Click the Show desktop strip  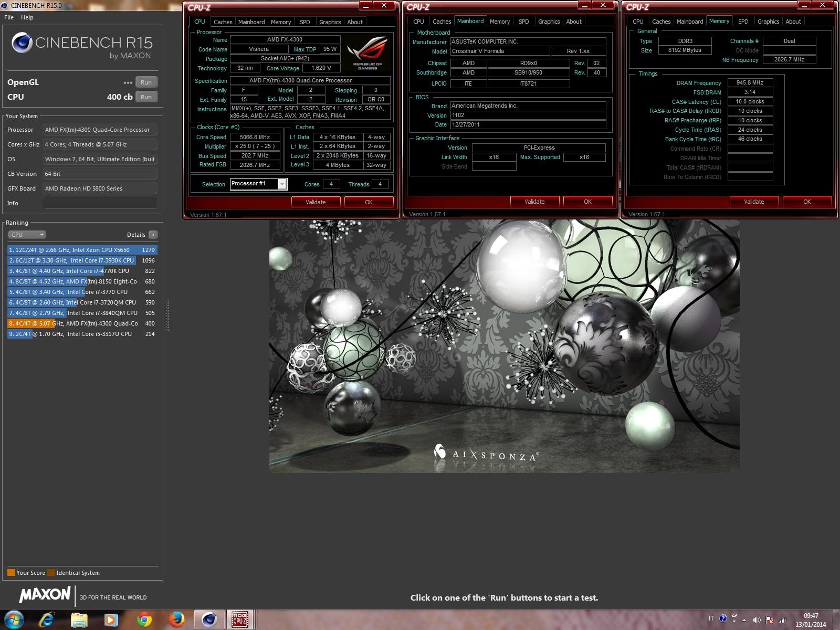coord(836,620)
